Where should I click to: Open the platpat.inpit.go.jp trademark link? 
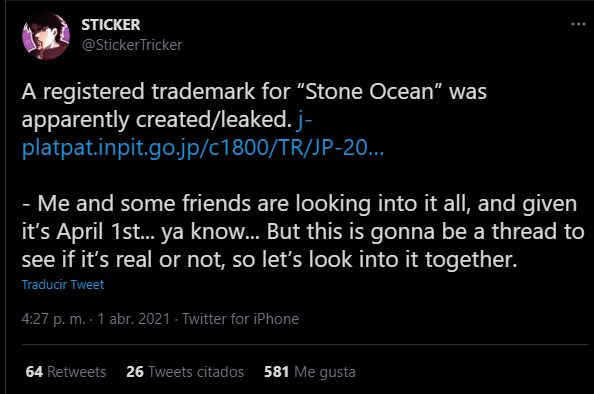203,147
